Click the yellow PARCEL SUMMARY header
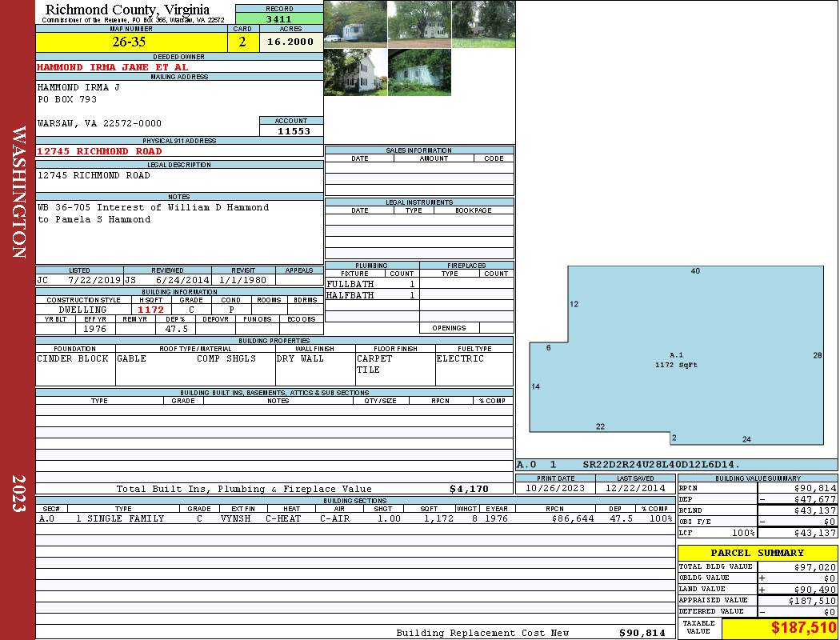 pos(757,553)
